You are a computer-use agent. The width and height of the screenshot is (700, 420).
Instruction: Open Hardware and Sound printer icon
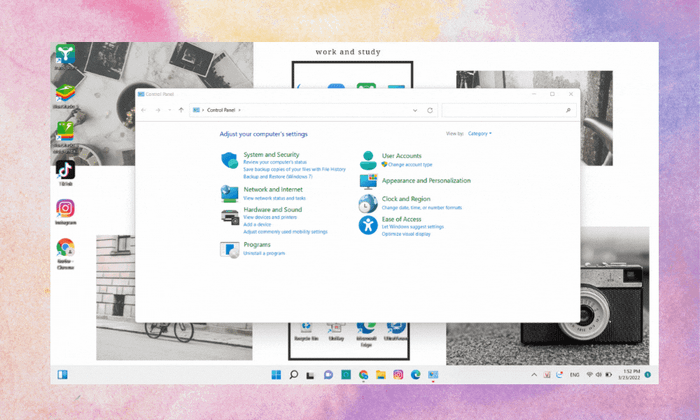pos(230,217)
